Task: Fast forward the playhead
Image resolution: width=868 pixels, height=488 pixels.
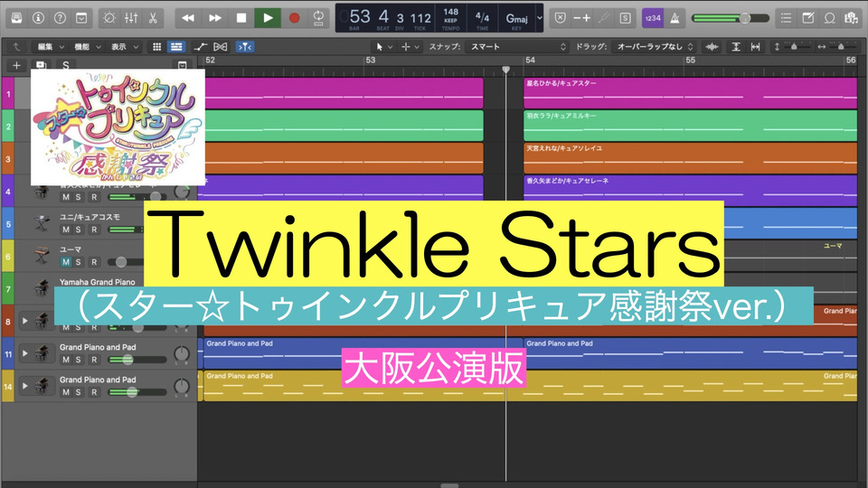Action: pos(215,18)
